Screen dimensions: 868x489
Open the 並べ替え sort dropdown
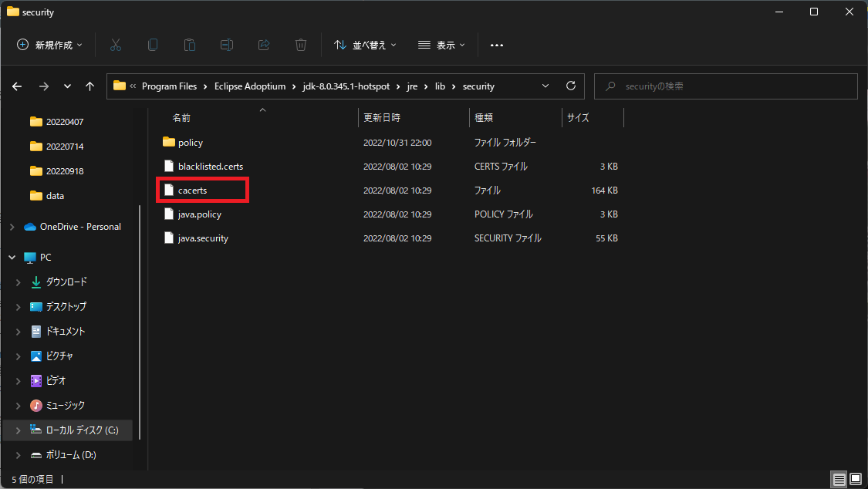coord(365,44)
